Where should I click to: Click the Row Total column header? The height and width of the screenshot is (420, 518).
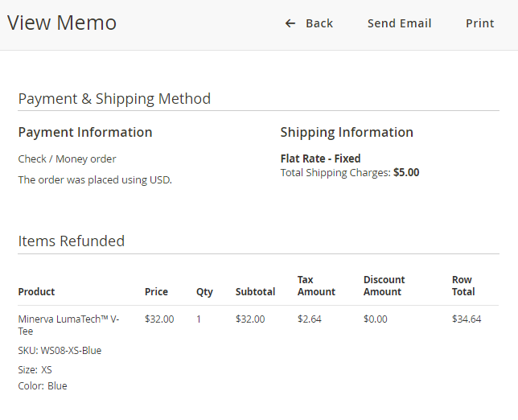(x=462, y=286)
